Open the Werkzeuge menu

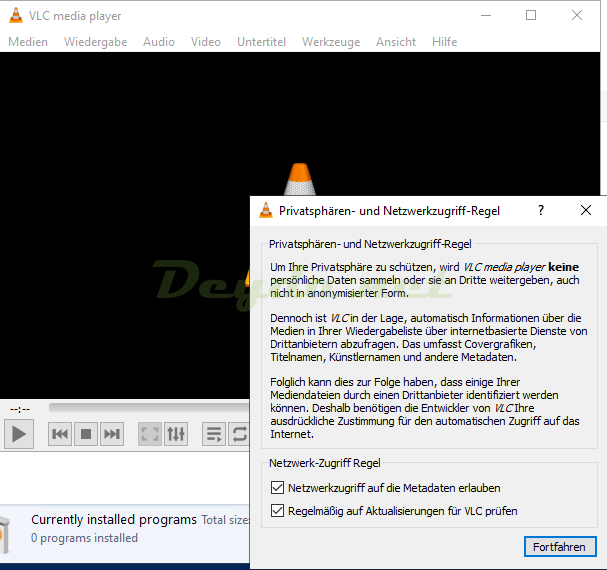click(330, 42)
